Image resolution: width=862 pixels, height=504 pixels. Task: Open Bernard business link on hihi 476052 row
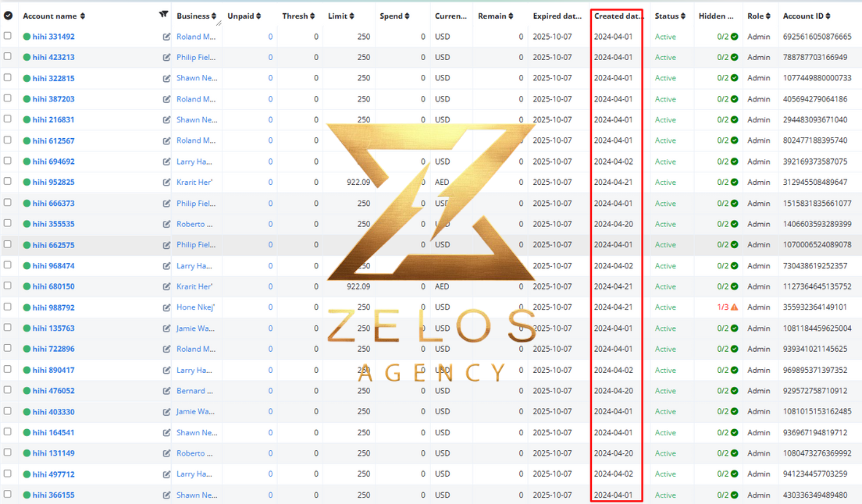pyautogui.click(x=195, y=391)
